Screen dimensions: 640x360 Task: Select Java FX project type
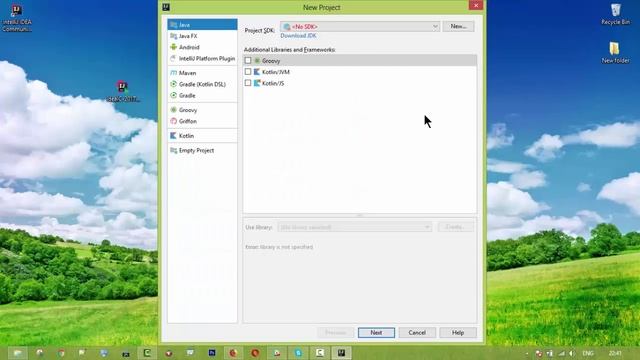pyautogui.click(x=202, y=36)
